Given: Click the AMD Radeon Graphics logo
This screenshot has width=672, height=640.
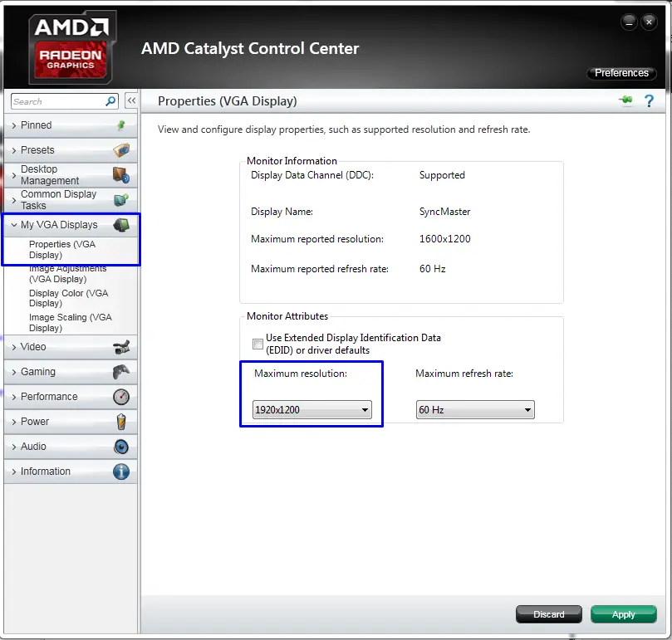Looking at the screenshot, I should pos(72,47).
